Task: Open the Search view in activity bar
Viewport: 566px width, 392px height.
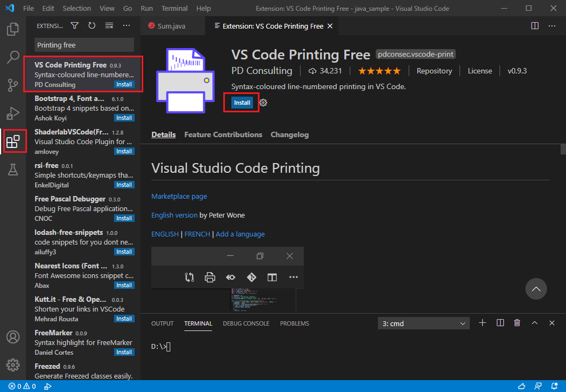Action: (12, 57)
